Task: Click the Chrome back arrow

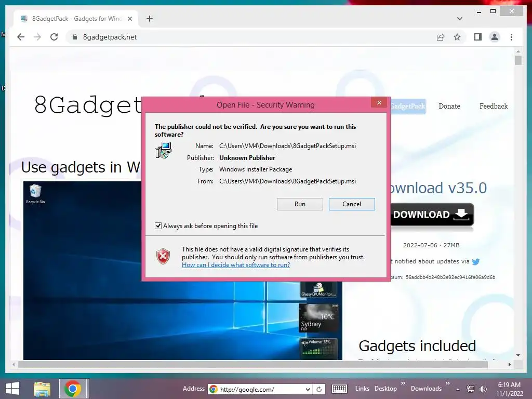Action: pos(21,37)
